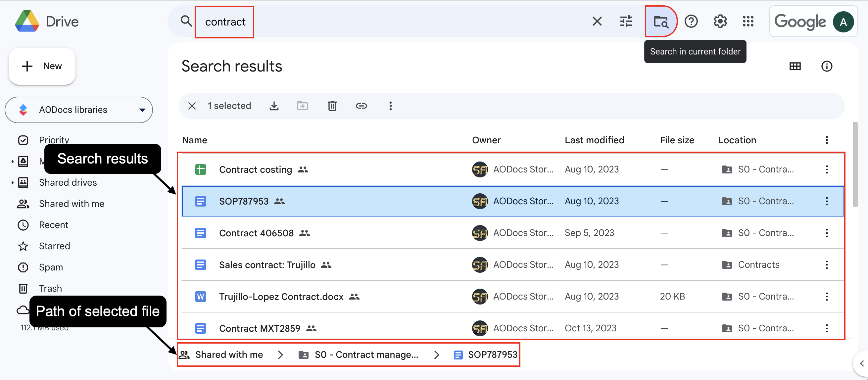This screenshot has height=380, width=868.
Task: Expand the side panel arrow
Action: tap(862, 363)
